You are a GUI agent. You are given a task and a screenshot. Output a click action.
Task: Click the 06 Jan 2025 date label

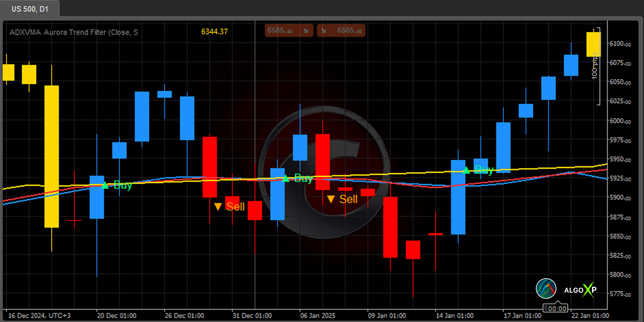point(318,316)
